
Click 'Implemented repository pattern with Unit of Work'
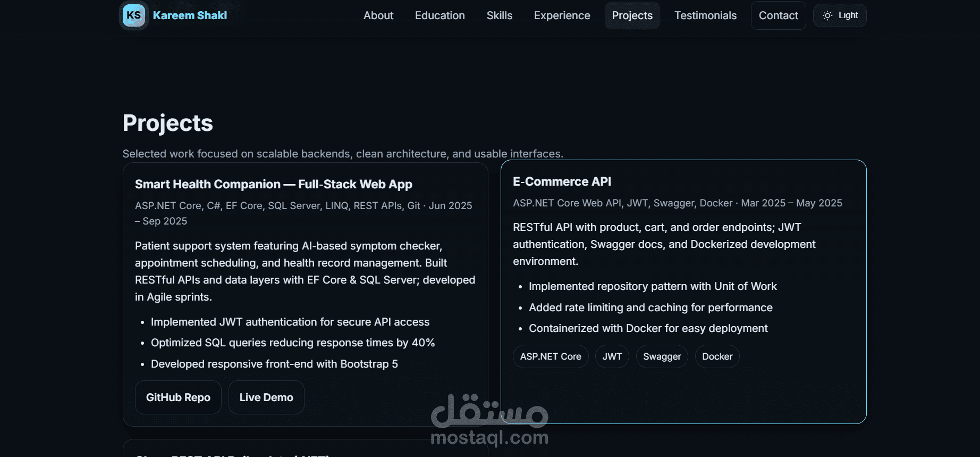pyautogui.click(x=653, y=286)
